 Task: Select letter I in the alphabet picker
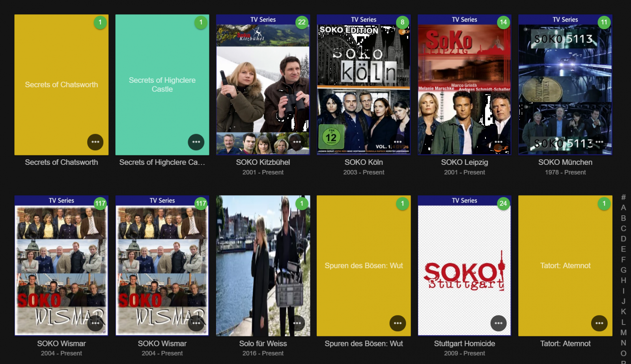point(624,291)
